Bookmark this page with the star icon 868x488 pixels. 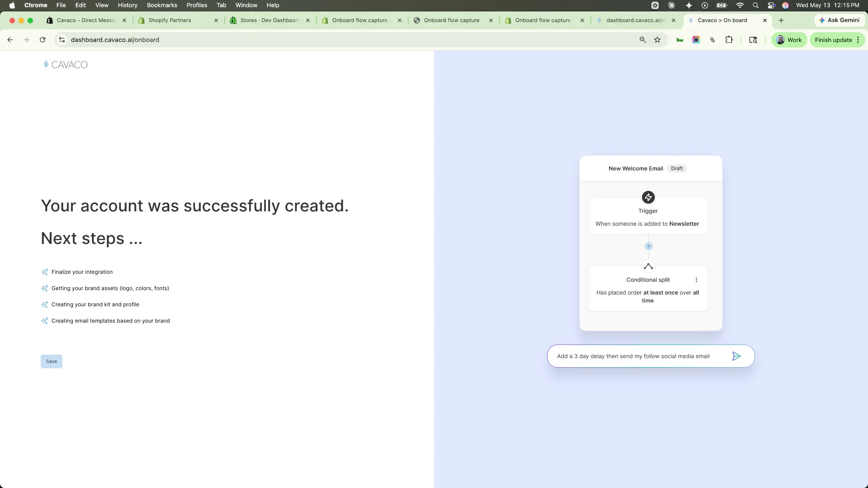tap(657, 40)
